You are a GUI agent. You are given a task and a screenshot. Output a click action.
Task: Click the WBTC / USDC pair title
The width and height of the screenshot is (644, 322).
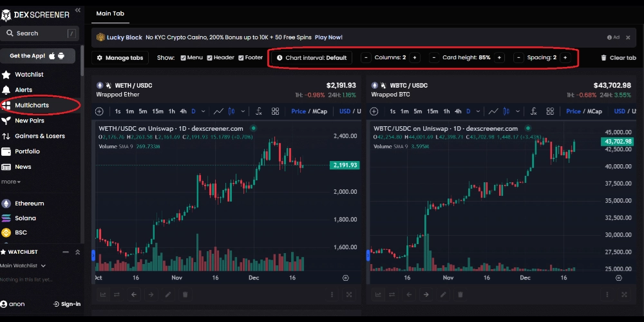pyautogui.click(x=409, y=86)
